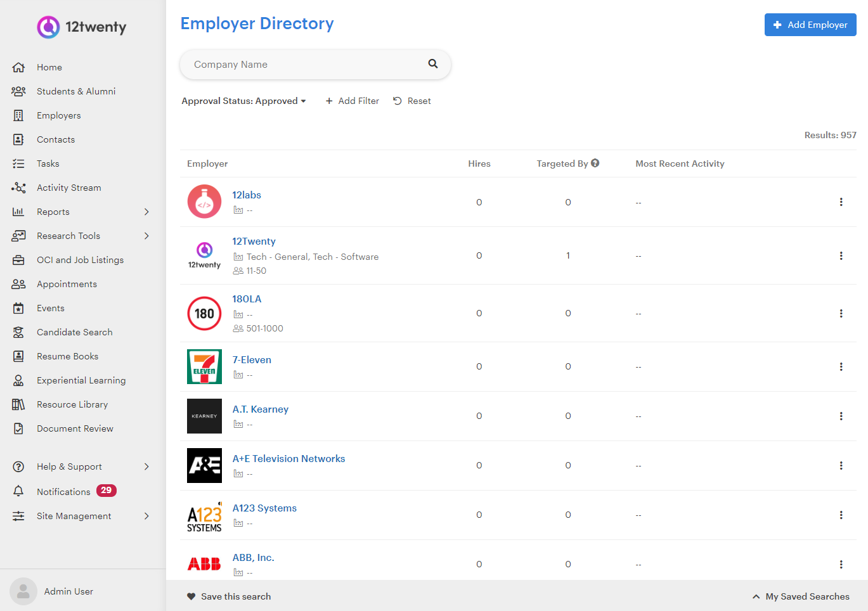This screenshot has height=611, width=868.
Task: Click the Reports bar chart icon
Action: point(18,212)
